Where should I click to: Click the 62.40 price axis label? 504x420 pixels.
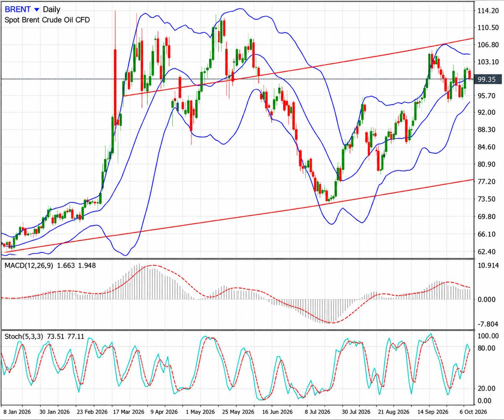coord(486,252)
